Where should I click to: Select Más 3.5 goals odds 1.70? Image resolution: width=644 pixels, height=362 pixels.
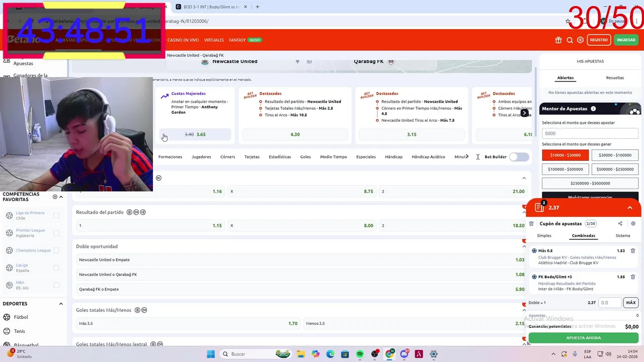[188, 323]
